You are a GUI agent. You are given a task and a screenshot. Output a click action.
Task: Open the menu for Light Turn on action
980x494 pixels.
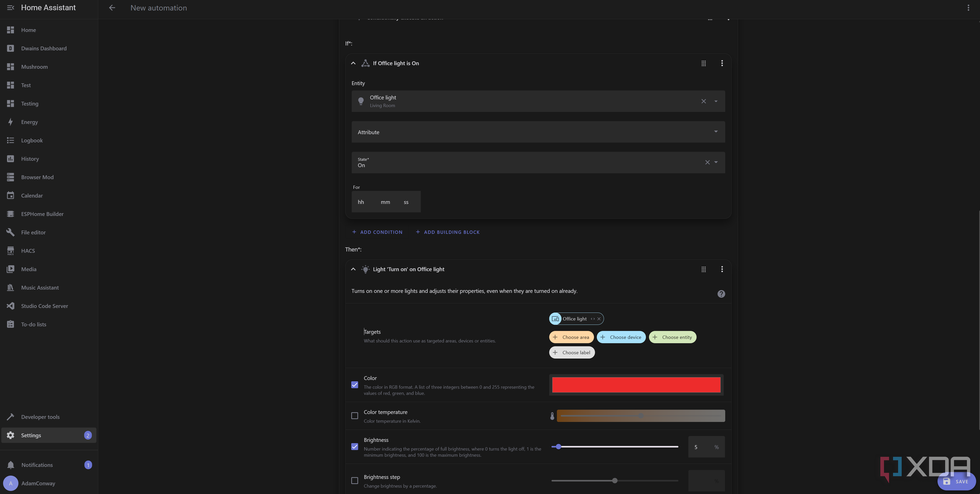[x=722, y=269]
